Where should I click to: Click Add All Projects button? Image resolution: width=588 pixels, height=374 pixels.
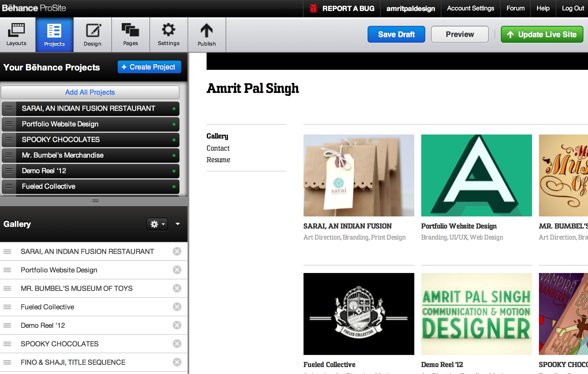(90, 92)
